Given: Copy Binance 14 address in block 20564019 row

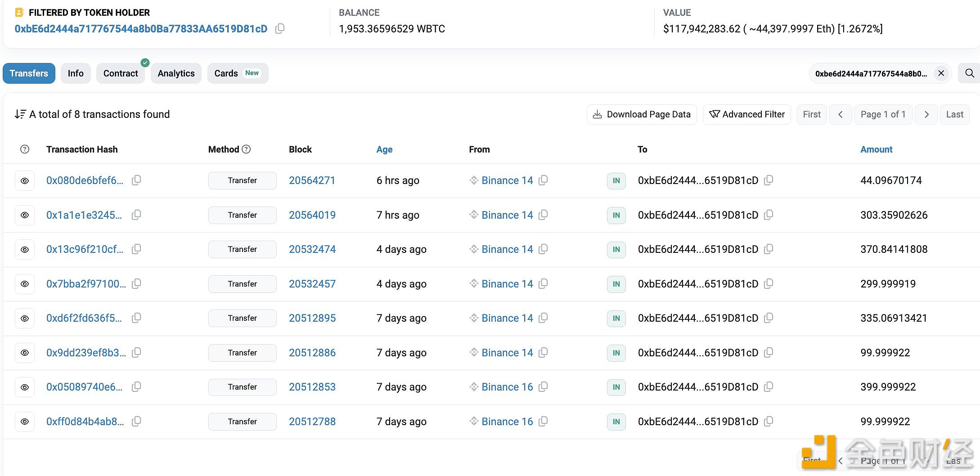Looking at the screenshot, I should (543, 215).
